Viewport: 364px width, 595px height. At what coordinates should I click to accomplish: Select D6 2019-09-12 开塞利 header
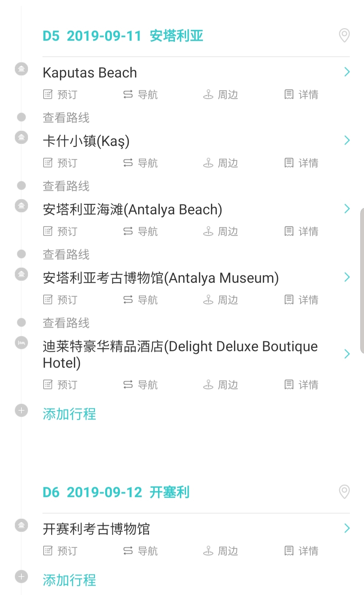(116, 492)
